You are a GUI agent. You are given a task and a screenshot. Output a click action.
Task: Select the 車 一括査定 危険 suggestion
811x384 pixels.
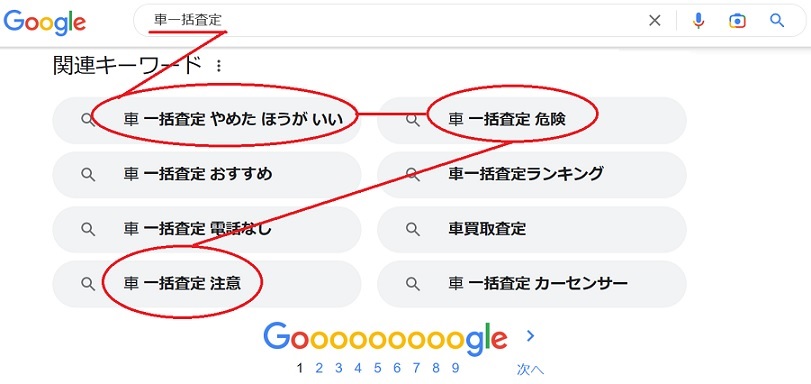(x=532, y=120)
